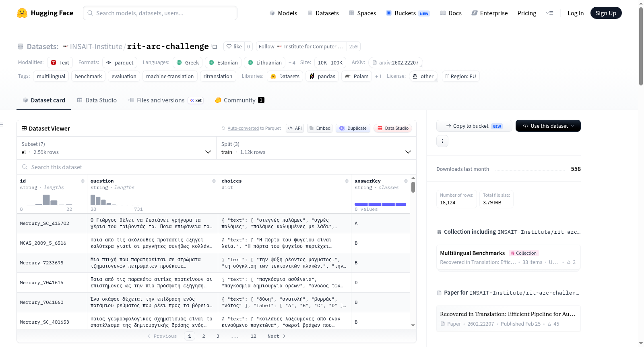Open the INSAIT-Institute organization link
This screenshot has height=347, width=644.
point(96,46)
